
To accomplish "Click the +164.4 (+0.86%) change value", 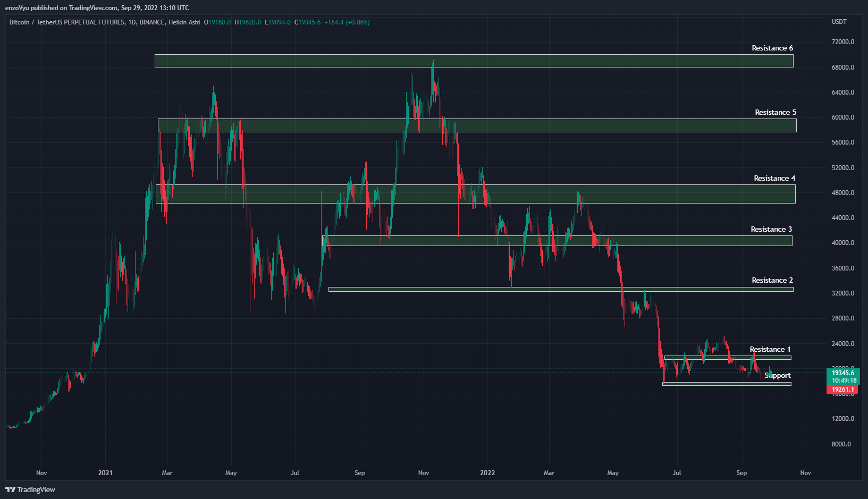I will (347, 22).
